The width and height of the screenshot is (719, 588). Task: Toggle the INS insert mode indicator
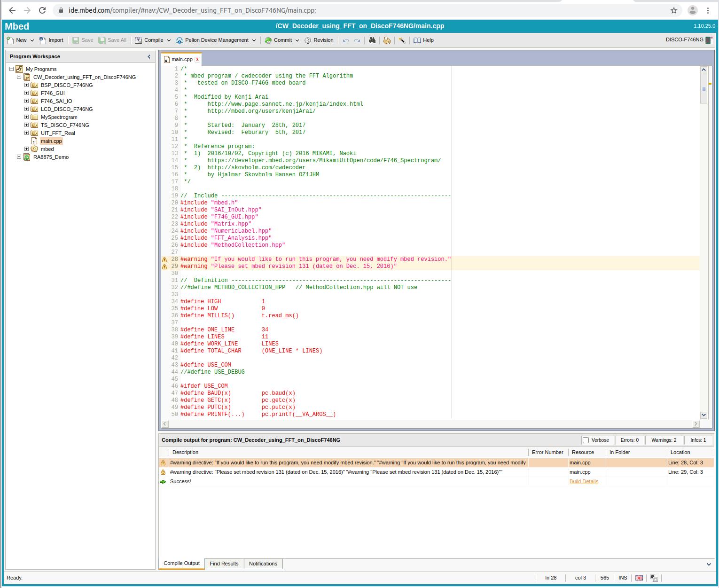623,578
